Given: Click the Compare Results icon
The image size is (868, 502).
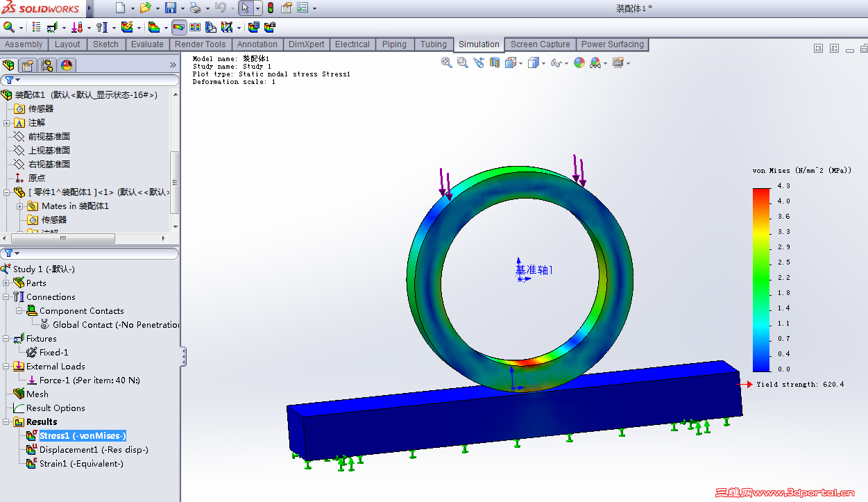Looking at the screenshot, I should coord(195,27).
